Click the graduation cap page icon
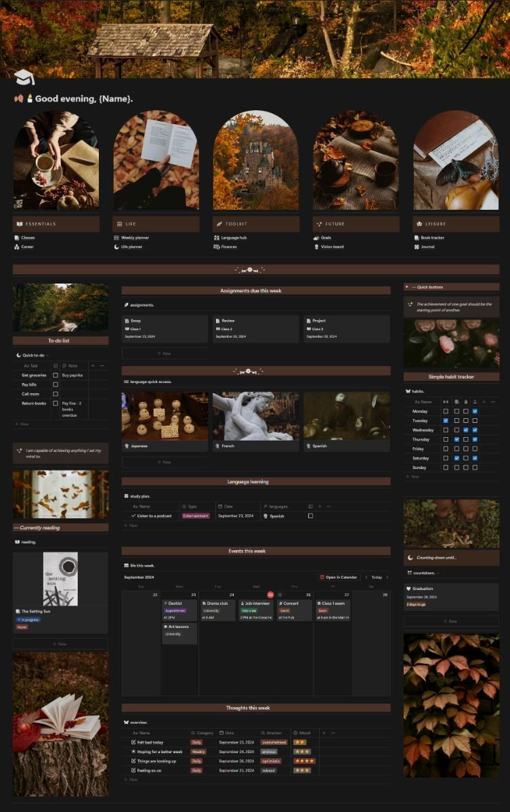Image resolution: width=510 pixels, height=812 pixels. [24, 76]
